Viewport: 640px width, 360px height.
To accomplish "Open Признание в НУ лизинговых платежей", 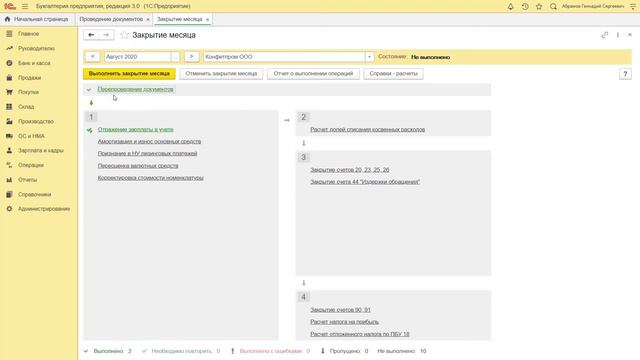I will pyautogui.click(x=147, y=153).
